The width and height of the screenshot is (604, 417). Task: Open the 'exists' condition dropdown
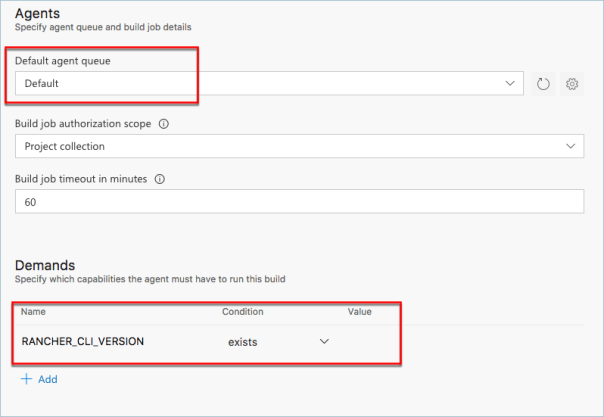tap(275, 342)
